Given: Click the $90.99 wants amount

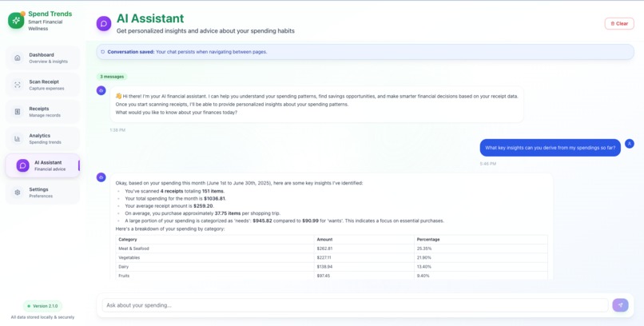Looking at the screenshot, I should (310, 221).
